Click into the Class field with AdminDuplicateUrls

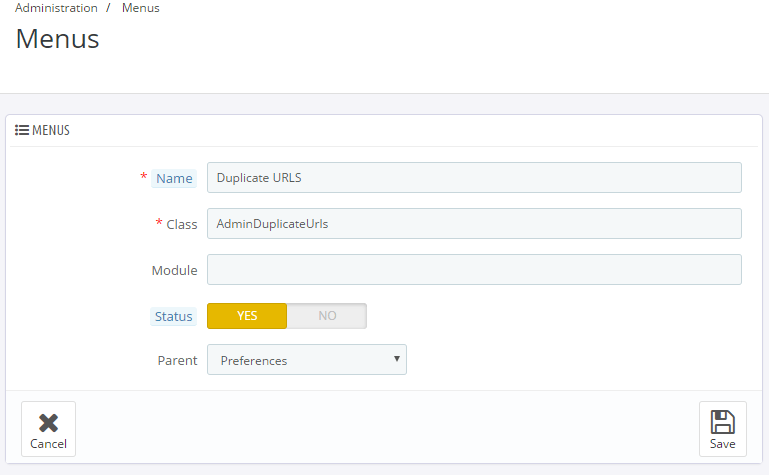473,224
